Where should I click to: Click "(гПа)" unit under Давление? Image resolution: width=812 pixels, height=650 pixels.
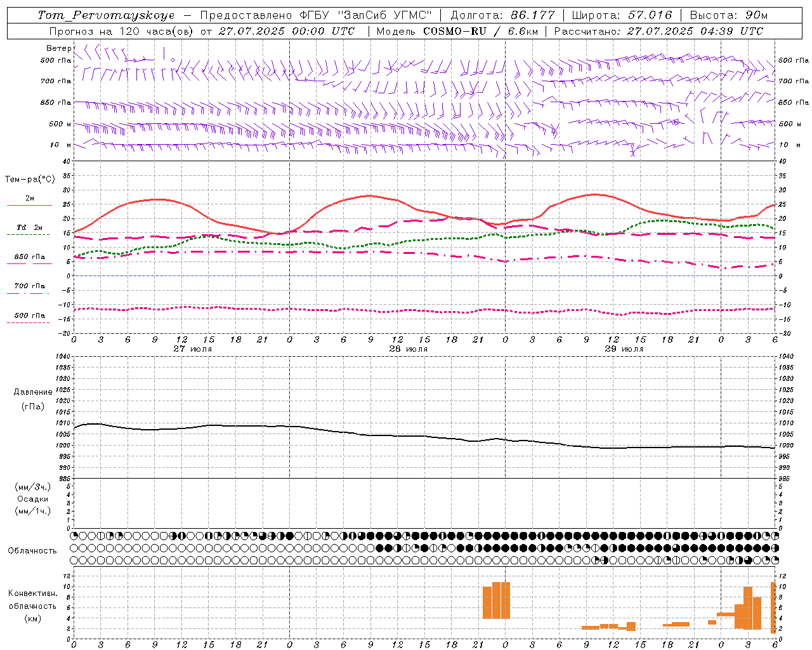[x=33, y=406]
